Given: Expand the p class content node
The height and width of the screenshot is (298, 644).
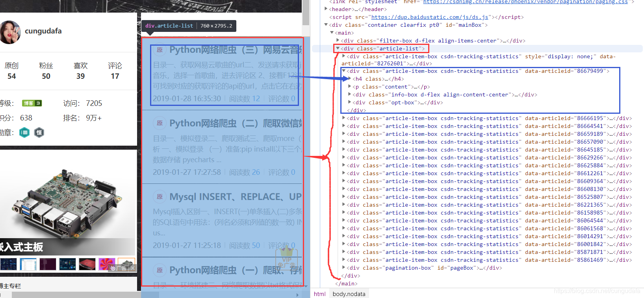Looking at the screenshot, I should click(350, 87).
